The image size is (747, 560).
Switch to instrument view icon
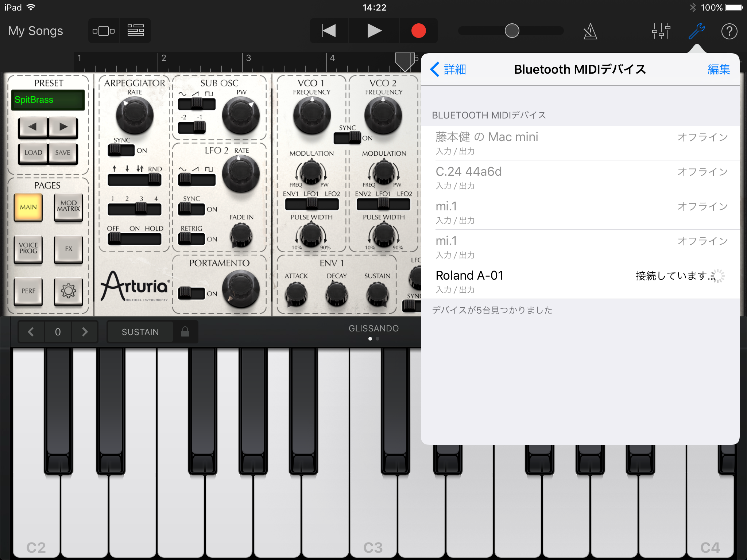point(104,31)
